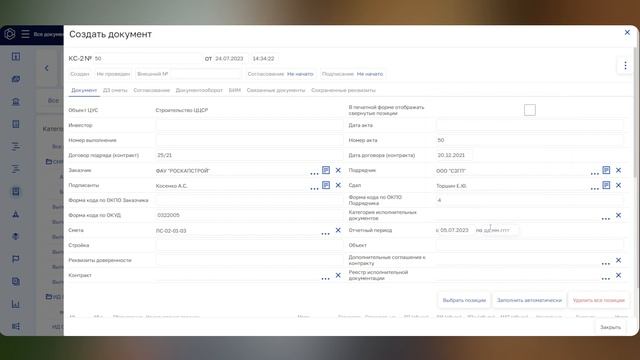Click the Стройка input field
Image resolution: width=640 pixels, height=360 pixels.
(x=249, y=245)
